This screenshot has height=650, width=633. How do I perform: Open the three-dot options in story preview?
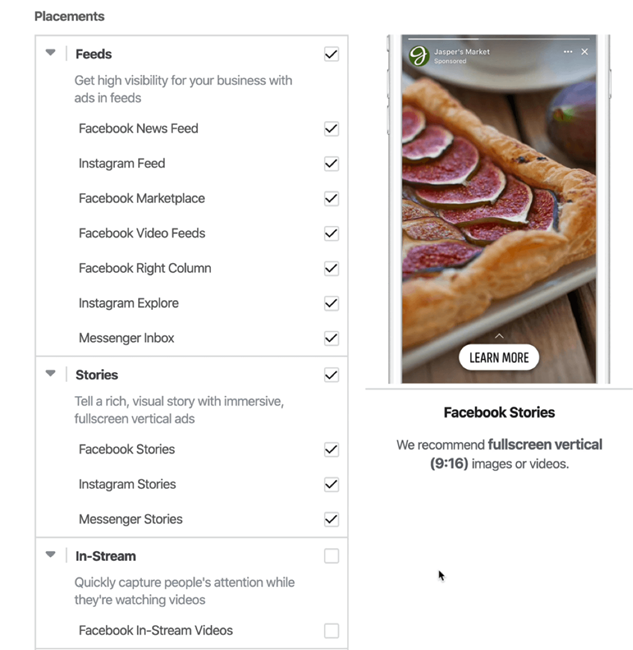pos(568,52)
